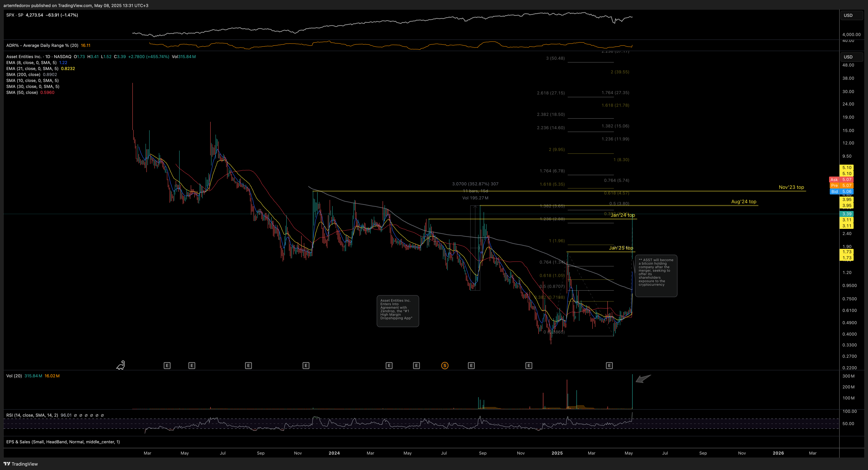Open the earnings marker near November 2024
Image resolution: width=868 pixels, height=470 pixels.
[x=529, y=365]
